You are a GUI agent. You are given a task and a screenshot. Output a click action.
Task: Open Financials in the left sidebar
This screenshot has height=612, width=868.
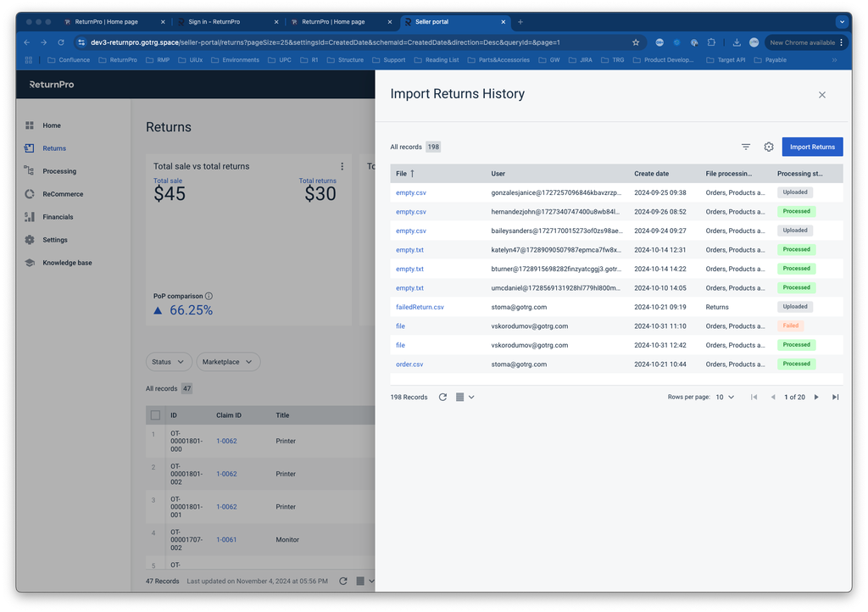58,217
